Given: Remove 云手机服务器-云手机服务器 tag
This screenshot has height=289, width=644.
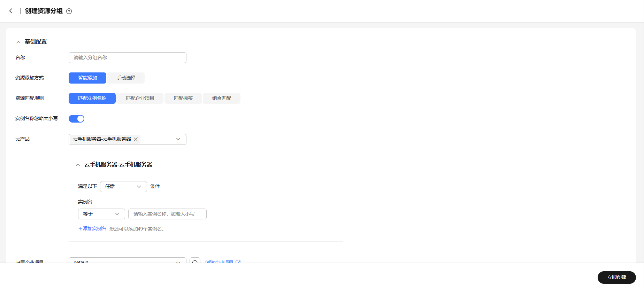Looking at the screenshot, I should (x=136, y=139).
